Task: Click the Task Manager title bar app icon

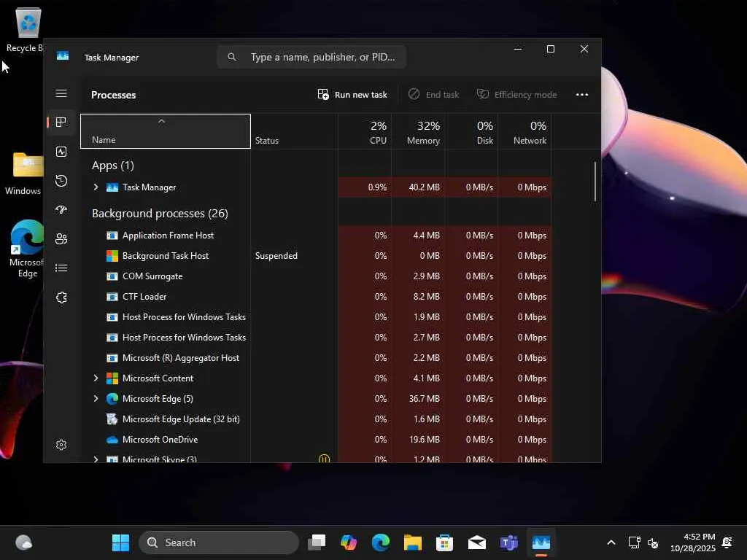Action: pos(63,56)
